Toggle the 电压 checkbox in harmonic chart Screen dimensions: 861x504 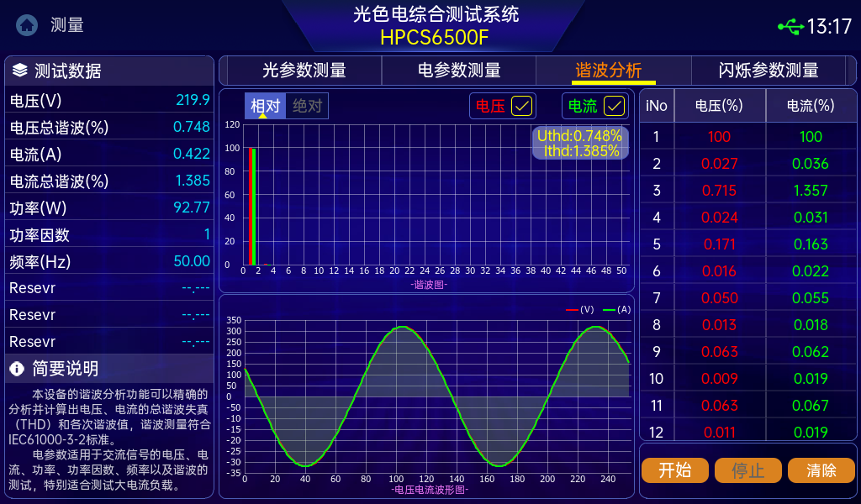tap(522, 106)
